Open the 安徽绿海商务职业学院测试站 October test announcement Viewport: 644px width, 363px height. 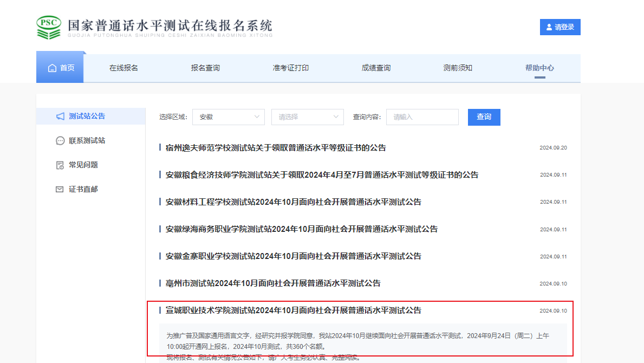point(302,229)
